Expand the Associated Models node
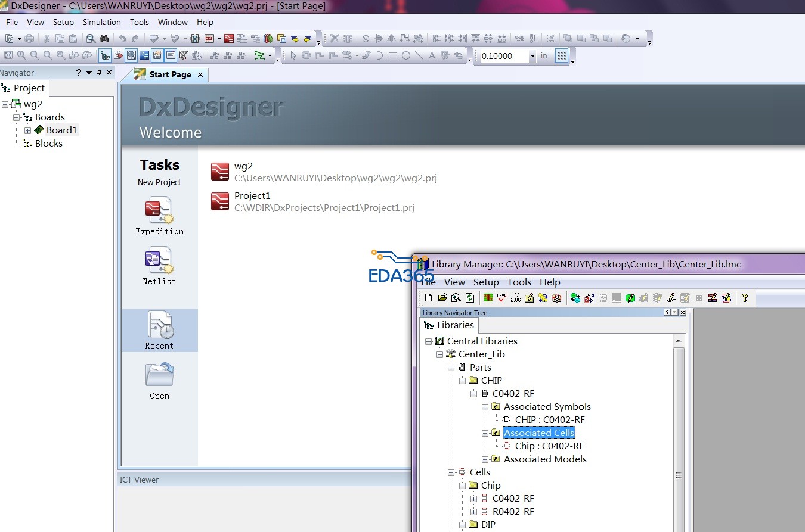Screen dimensions: 805x532 click(x=485, y=459)
